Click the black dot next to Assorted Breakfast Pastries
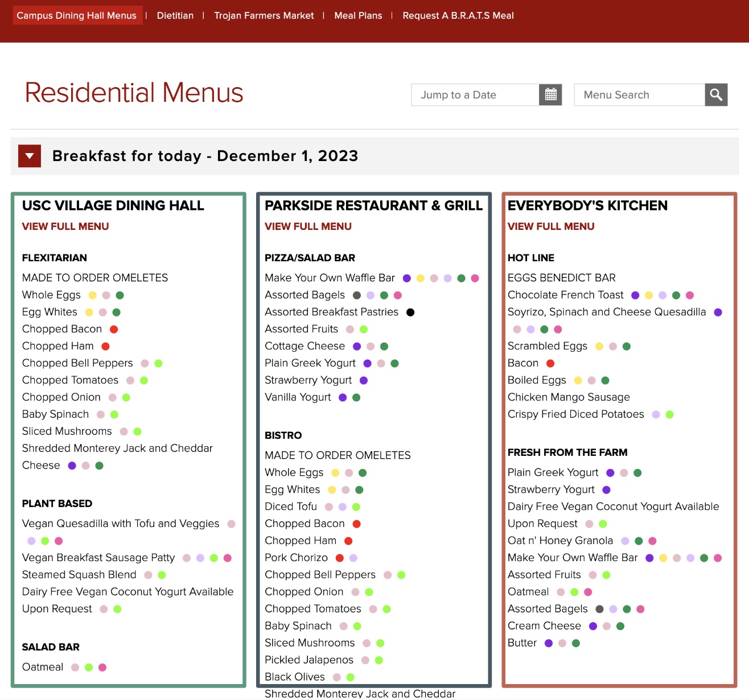The width and height of the screenshot is (749, 700). (410, 312)
